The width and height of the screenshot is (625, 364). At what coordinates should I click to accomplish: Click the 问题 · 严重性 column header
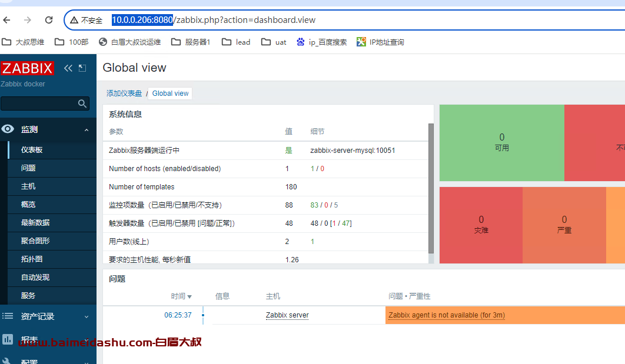(x=410, y=296)
